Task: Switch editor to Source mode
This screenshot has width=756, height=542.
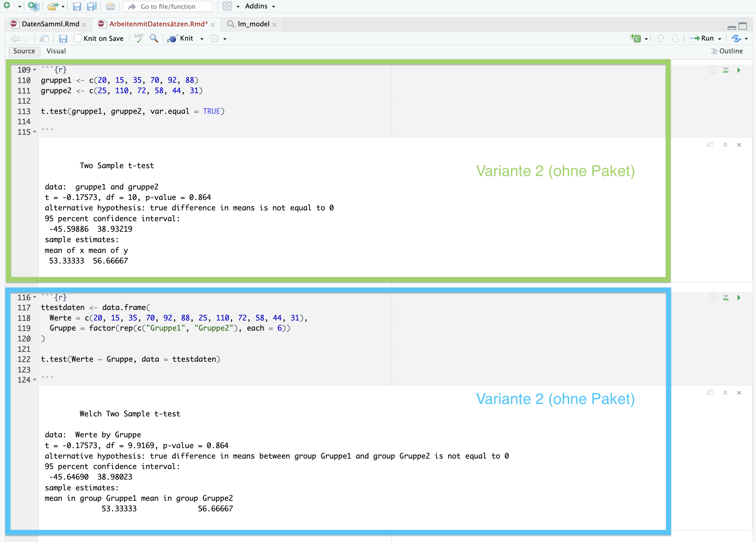Action: pyautogui.click(x=24, y=51)
